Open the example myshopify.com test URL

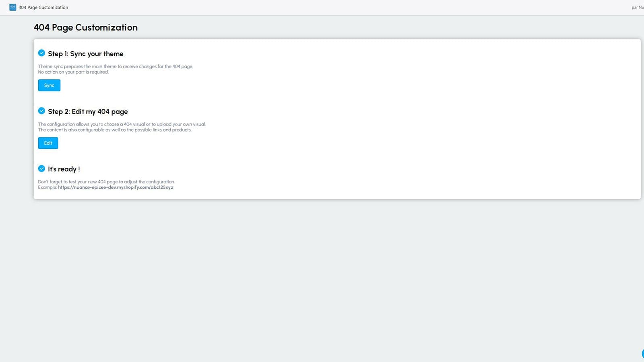116,187
